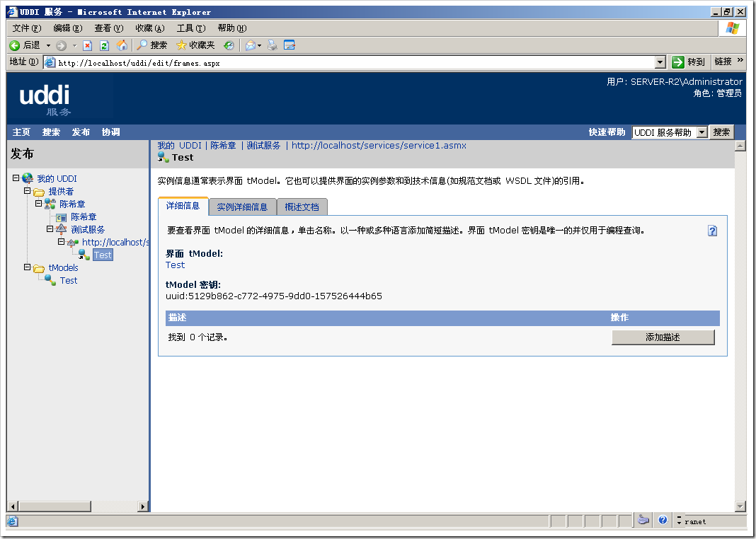Screen dimensions: 756x539
Task: Open the Test link under 界面 tModel
Action: (x=175, y=265)
